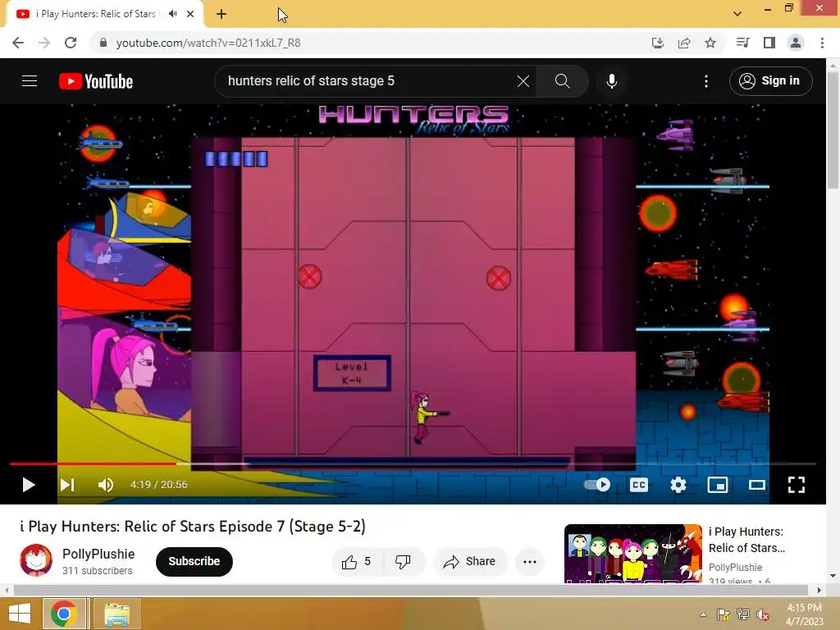
Task: Click the tray network icon
Action: [742, 614]
